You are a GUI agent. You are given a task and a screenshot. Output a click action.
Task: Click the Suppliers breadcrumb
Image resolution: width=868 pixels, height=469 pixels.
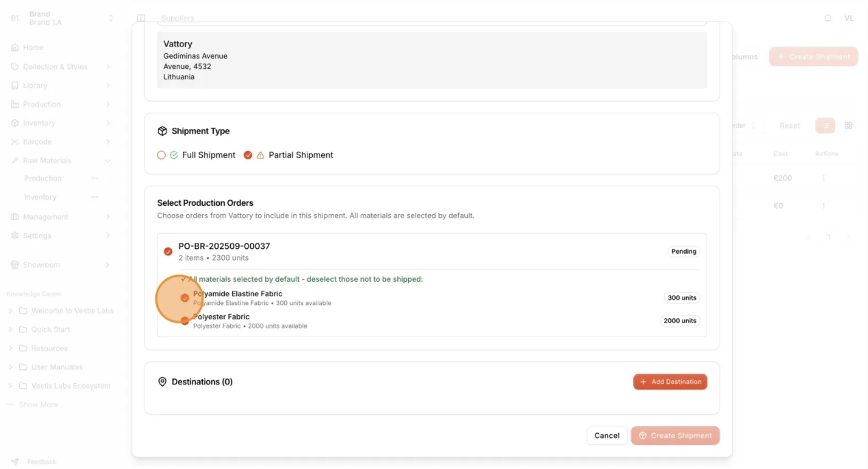pos(177,18)
